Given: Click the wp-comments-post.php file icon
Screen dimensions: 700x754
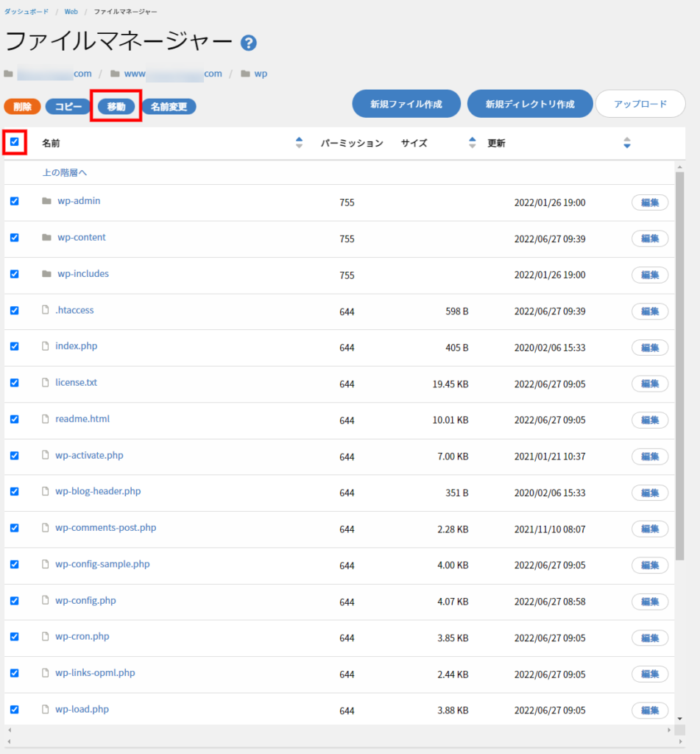Looking at the screenshot, I should tap(45, 528).
